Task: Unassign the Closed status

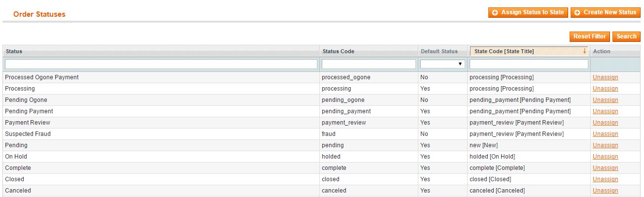Action: (605, 179)
